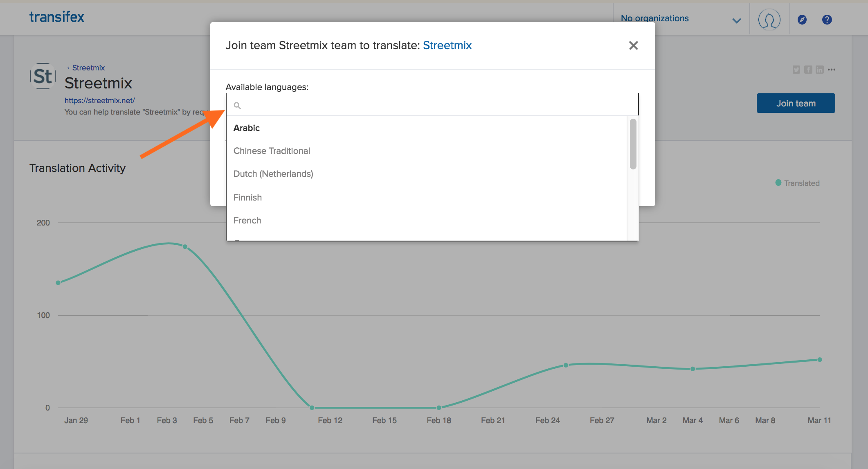
Task: Click the Feb 12 chart data point
Action: click(x=312, y=408)
